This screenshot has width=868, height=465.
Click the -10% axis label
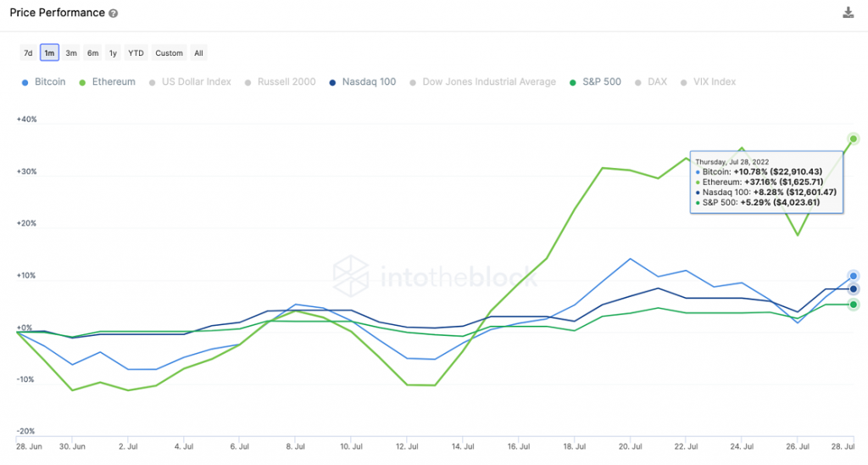tap(25, 379)
